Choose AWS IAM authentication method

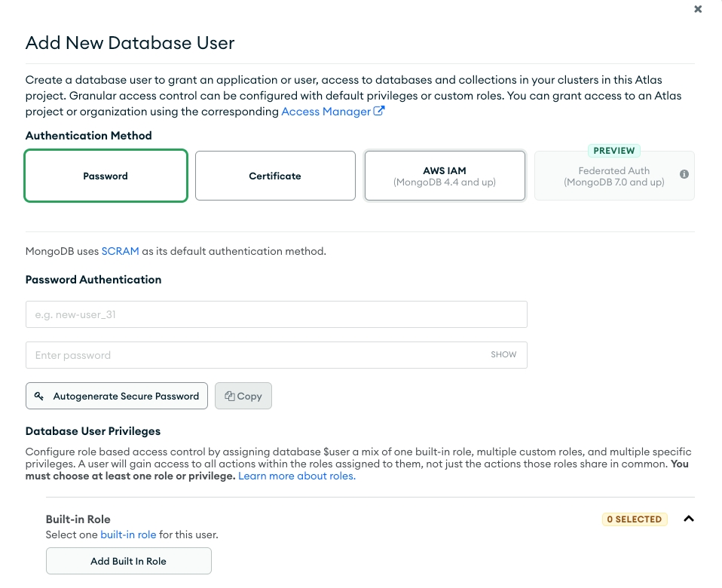445,176
